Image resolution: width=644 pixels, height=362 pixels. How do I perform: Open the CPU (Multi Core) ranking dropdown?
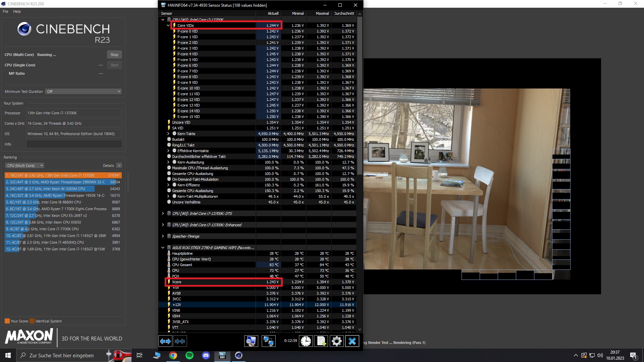click(24, 166)
